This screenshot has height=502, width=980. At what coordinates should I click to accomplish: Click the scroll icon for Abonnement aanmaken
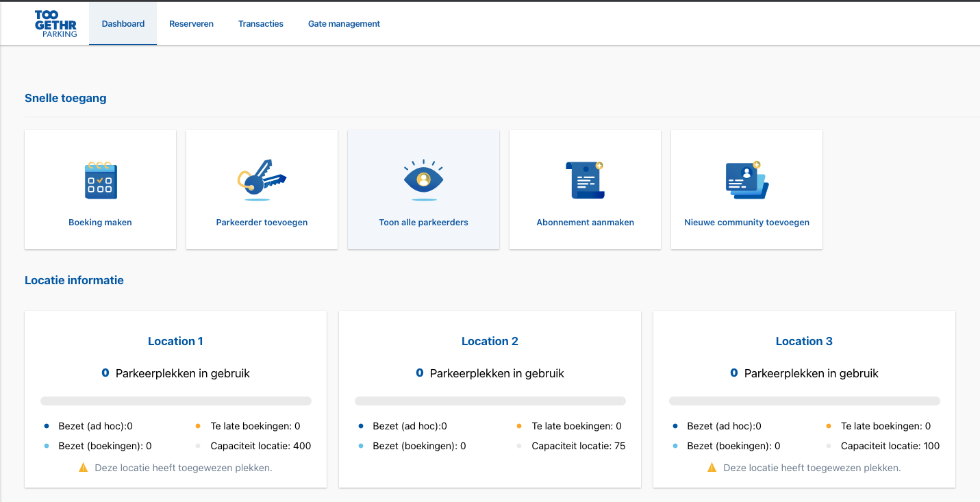point(585,180)
